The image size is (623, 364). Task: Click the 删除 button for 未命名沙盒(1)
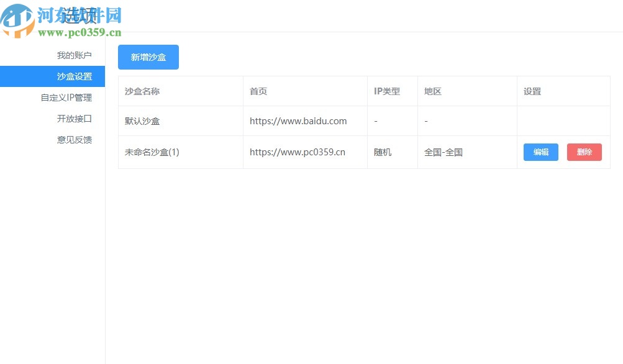pos(583,152)
